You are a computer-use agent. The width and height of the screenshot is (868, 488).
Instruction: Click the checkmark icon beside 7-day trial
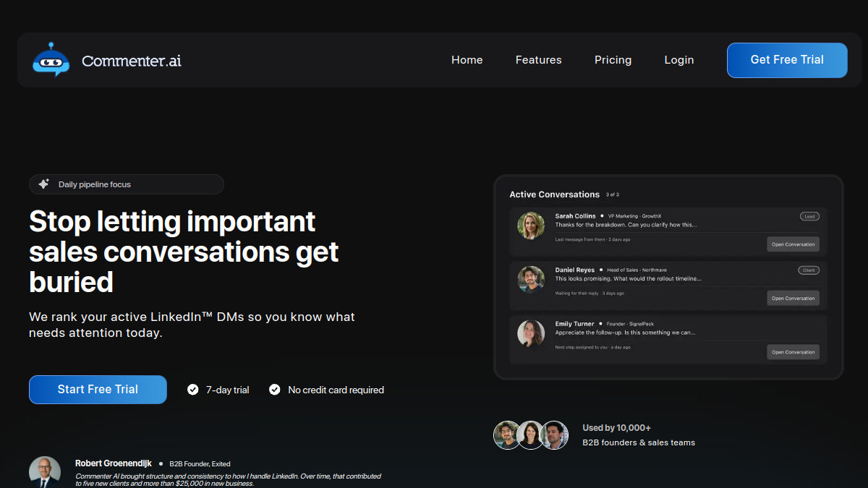point(193,390)
